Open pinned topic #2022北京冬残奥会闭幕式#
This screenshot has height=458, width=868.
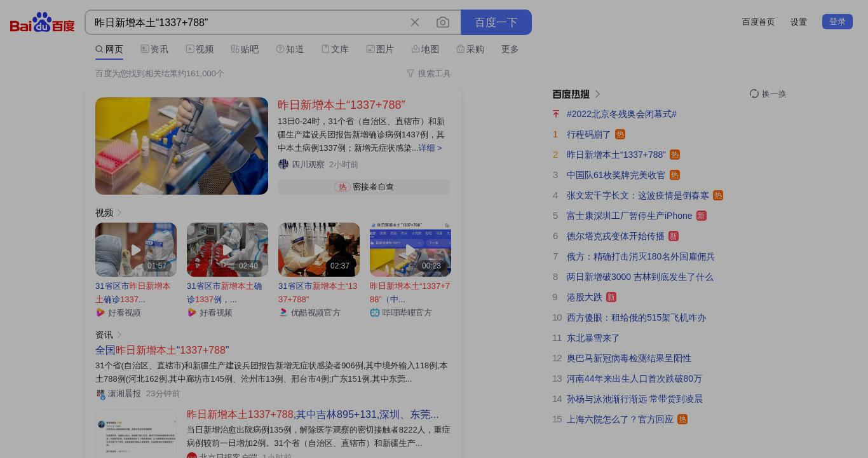coord(621,114)
